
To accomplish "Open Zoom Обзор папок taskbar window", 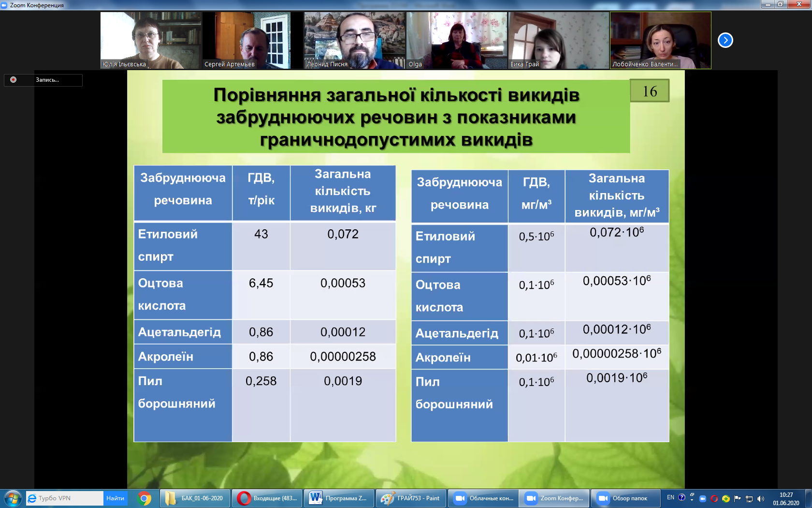I will (x=626, y=498).
